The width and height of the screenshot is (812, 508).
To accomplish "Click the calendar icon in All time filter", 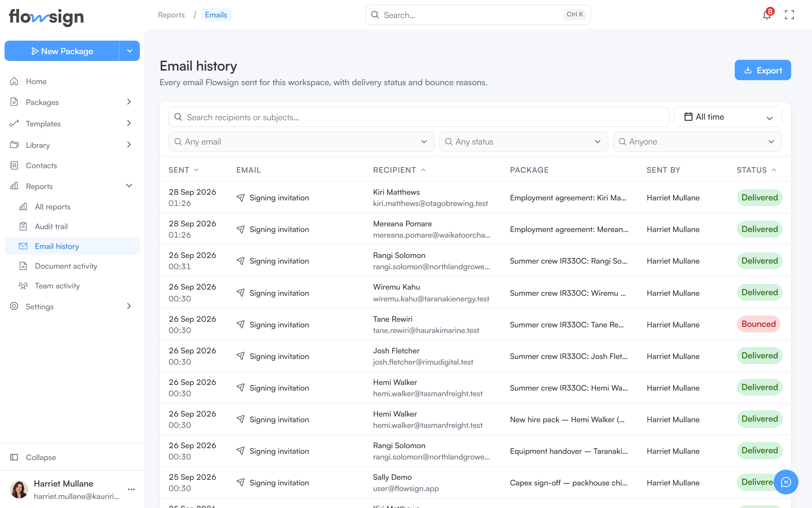I will (x=688, y=117).
